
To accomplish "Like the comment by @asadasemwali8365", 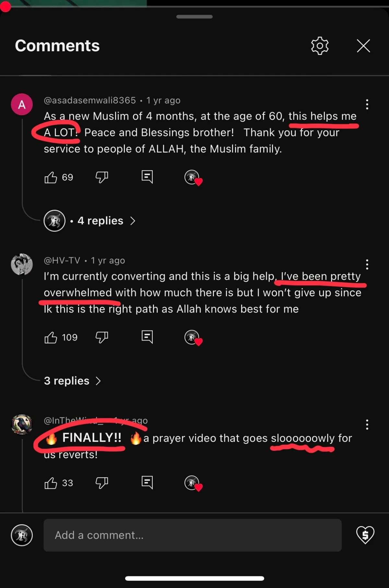I will (51, 177).
